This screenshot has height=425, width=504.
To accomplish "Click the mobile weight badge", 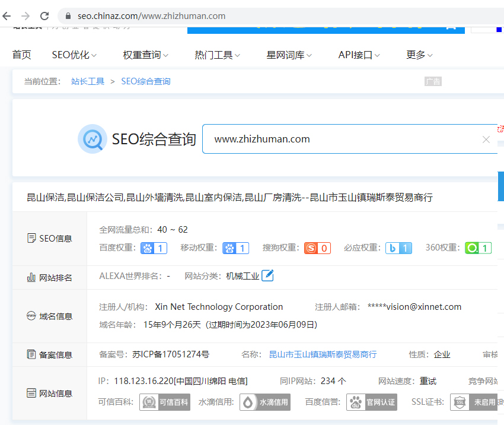I will pos(235,248).
